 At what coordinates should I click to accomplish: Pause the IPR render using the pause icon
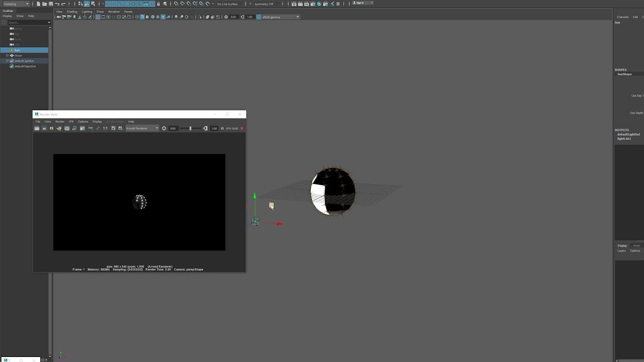(222, 128)
